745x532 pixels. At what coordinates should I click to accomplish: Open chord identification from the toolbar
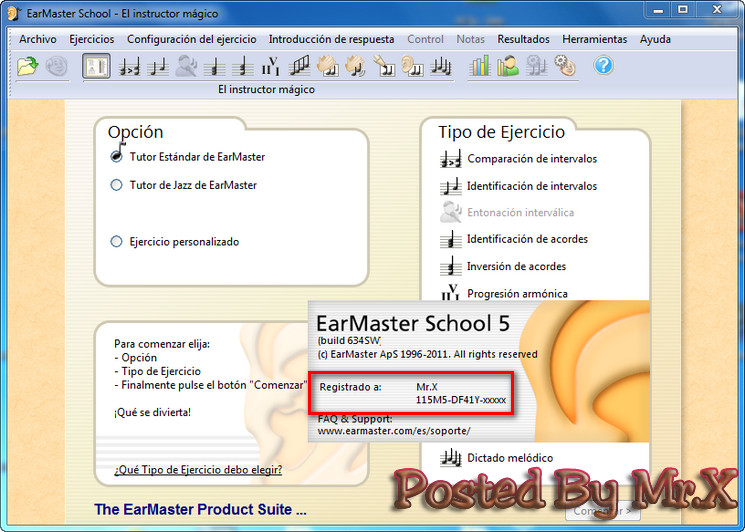[x=214, y=66]
